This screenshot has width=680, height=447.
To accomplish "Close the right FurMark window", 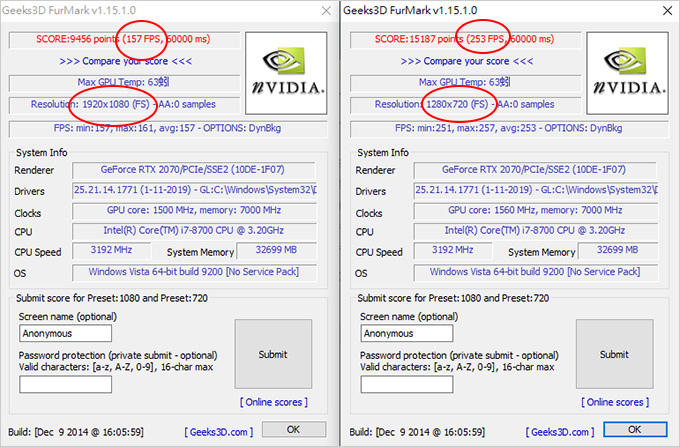I will point(667,10).
